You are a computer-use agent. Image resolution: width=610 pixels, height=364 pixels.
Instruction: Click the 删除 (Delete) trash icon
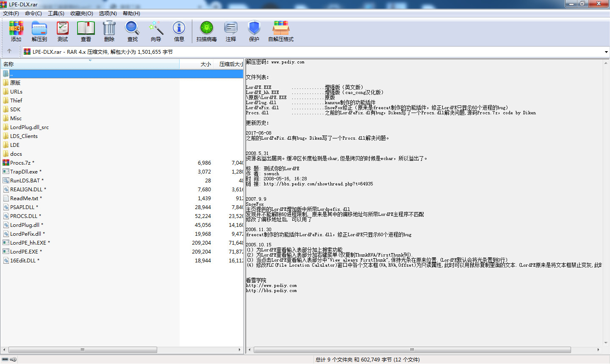[109, 31]
